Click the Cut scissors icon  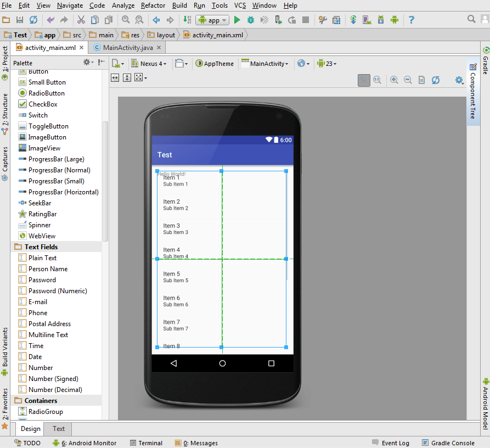(81, 20)
